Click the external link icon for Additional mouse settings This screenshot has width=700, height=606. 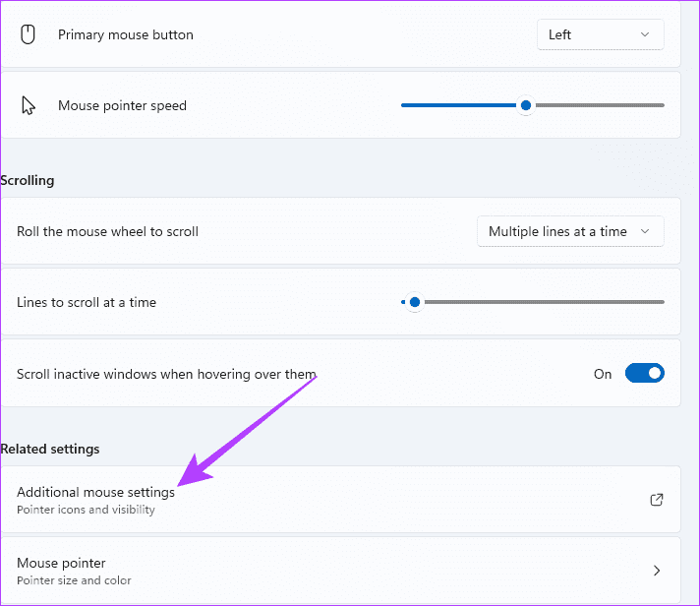coord(657,500)
